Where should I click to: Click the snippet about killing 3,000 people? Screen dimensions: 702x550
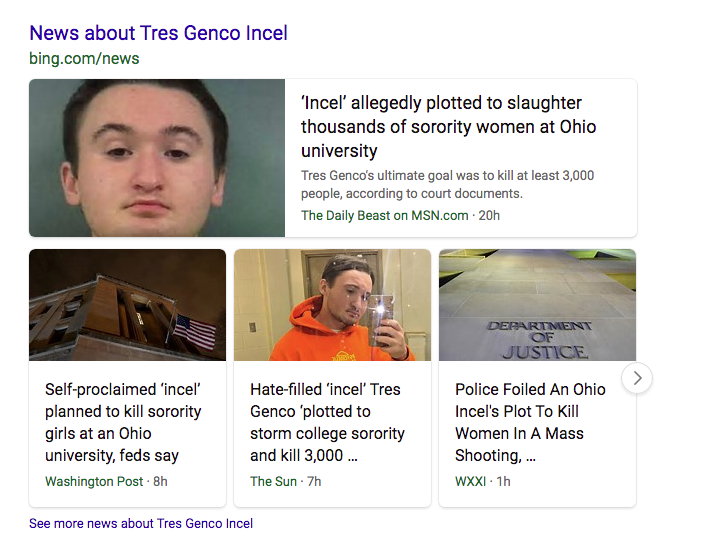pyautogui.click(x=447, y=184)
